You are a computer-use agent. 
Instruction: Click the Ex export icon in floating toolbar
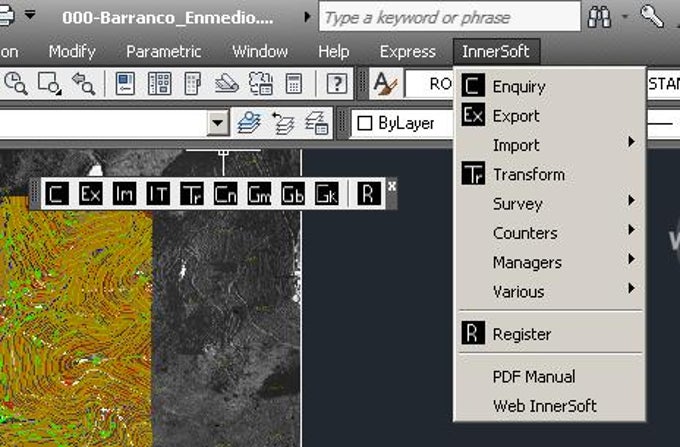(91, 194)
